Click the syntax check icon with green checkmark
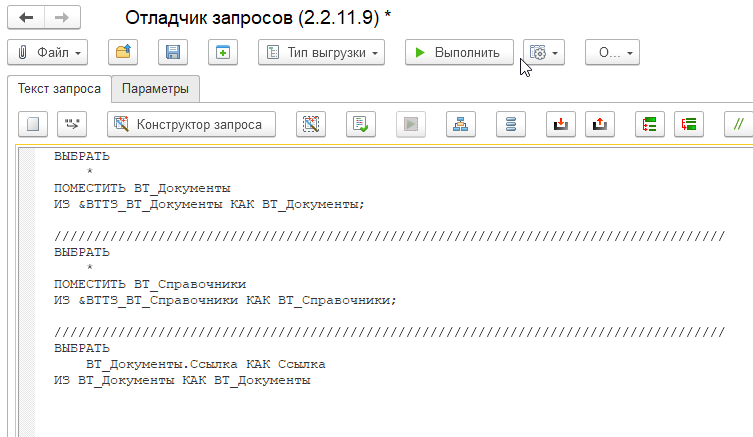This screenshot has height=437, width=753. click(361, 124)
